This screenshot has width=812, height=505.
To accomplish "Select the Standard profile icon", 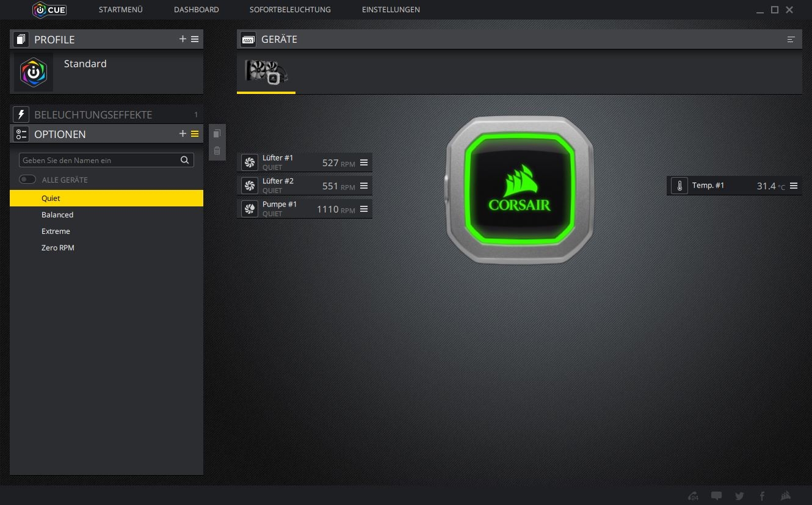I will click(x=34, y=72).
